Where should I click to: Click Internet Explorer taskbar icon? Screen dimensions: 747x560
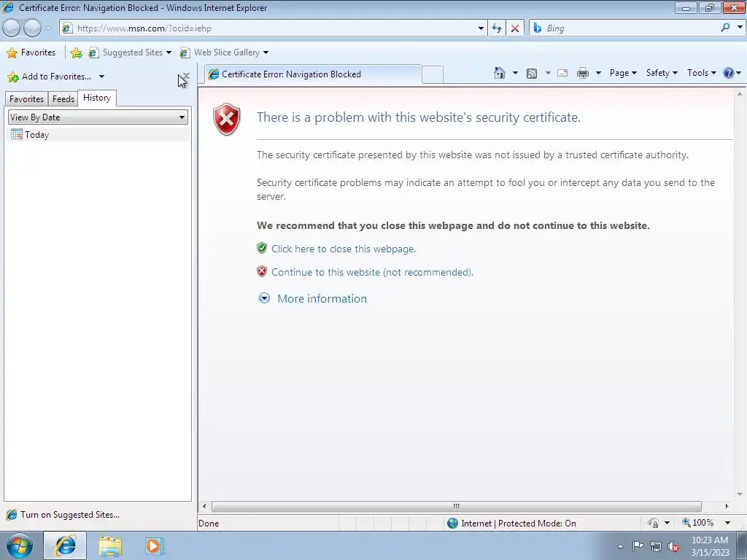point(65,545)
